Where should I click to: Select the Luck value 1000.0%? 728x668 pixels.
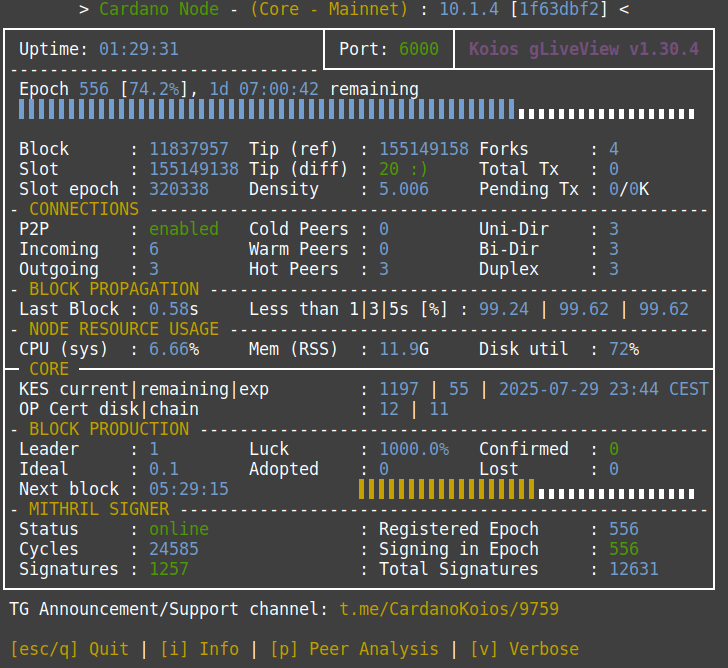[414, 448]
